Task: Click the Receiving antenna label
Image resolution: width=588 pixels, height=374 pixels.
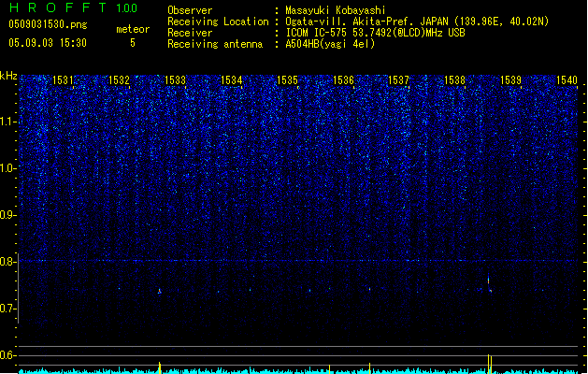Action: 215,44
